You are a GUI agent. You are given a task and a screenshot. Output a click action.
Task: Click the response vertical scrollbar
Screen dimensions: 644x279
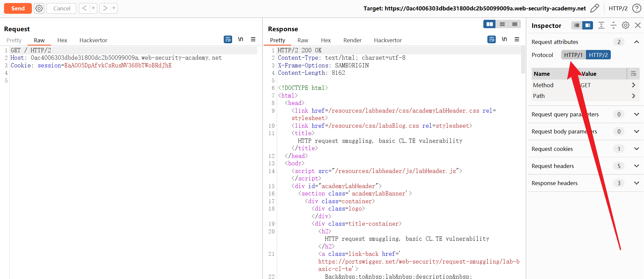click(x=523, y=60)
